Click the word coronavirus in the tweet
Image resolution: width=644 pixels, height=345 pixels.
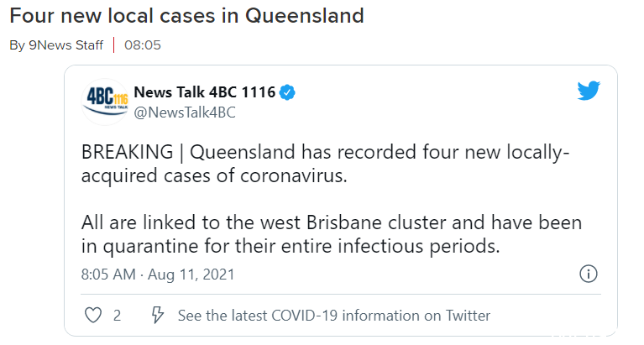pos(293,175)
